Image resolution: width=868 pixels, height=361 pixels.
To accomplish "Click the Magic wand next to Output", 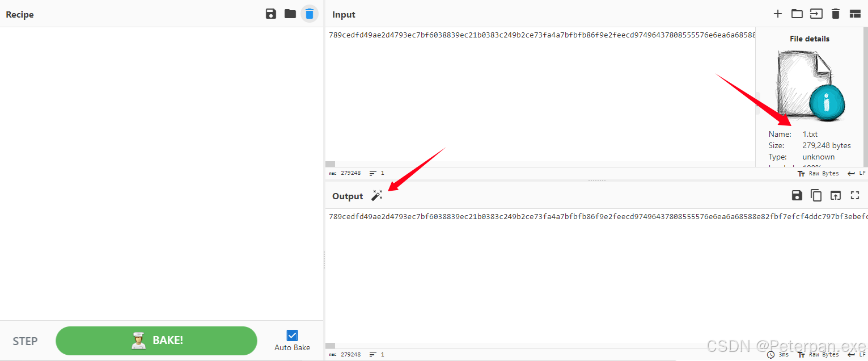I will tap(376, 195).
